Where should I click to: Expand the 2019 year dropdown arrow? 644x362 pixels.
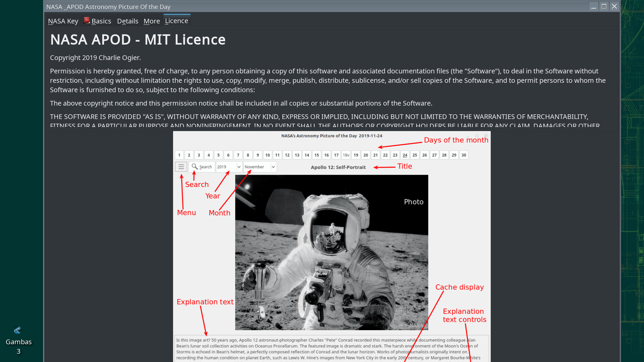pyautogui.click(x=239, y=167)
